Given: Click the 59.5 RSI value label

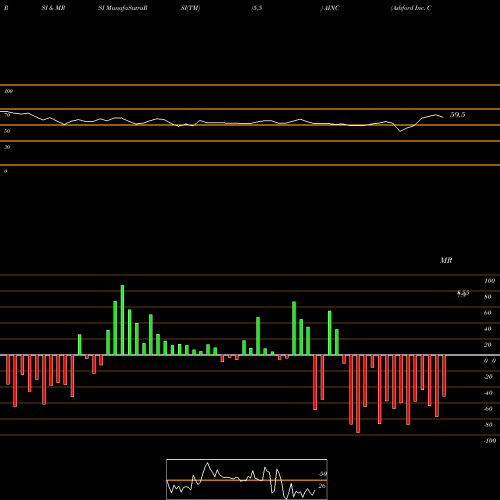Looking at the screenshot, I should pyautogui.click(x=457, y=115).
